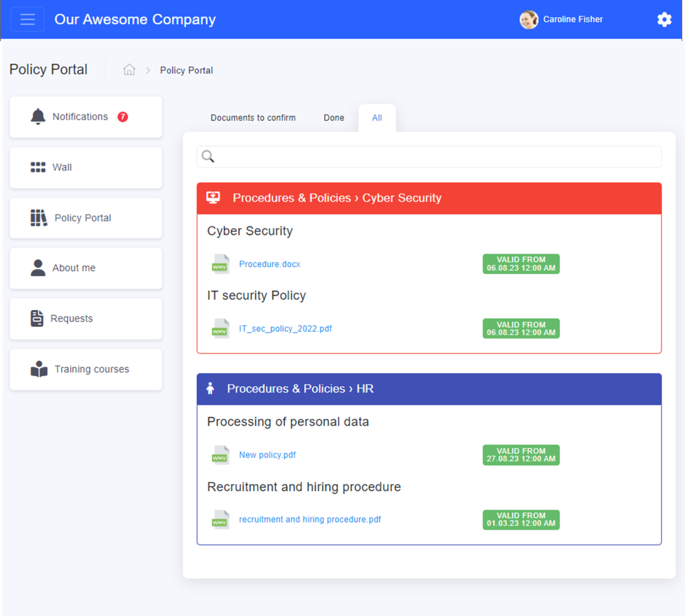Image resolution: width=685 pixels, height=616 pixels.
Task: Click the IT security Policy title
Action: click(256, 295)
